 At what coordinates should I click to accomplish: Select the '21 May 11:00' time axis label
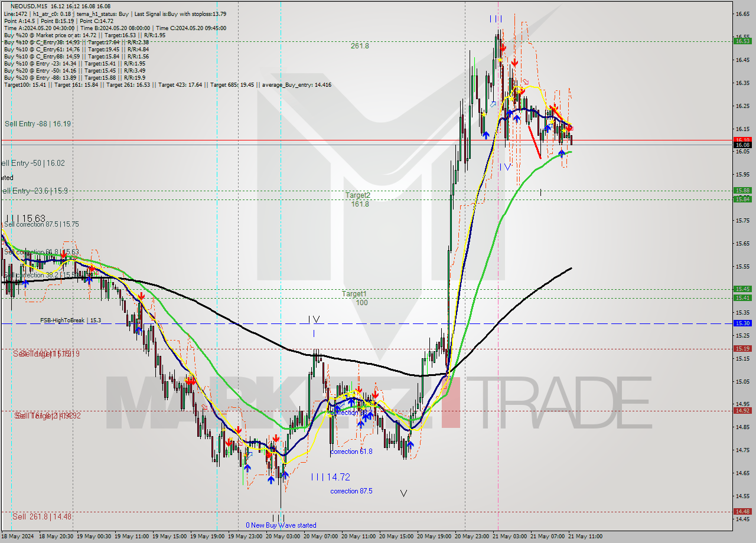(585, 537)
